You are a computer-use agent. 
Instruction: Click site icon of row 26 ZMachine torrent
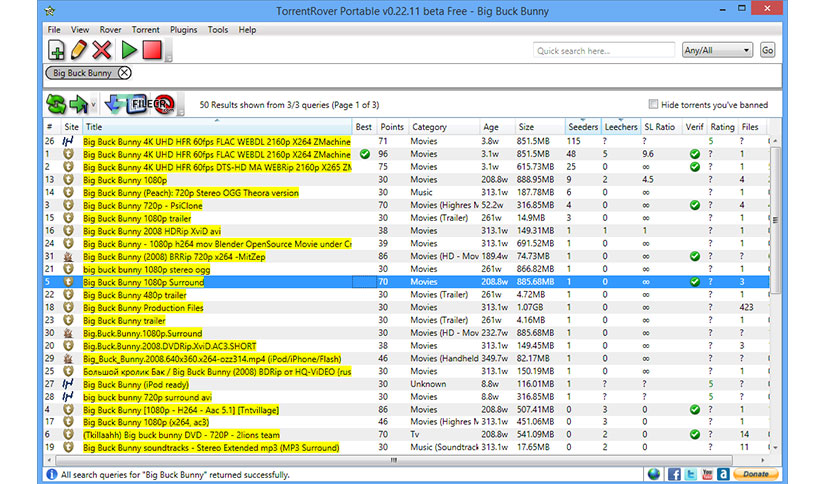(x=68, y=141)
